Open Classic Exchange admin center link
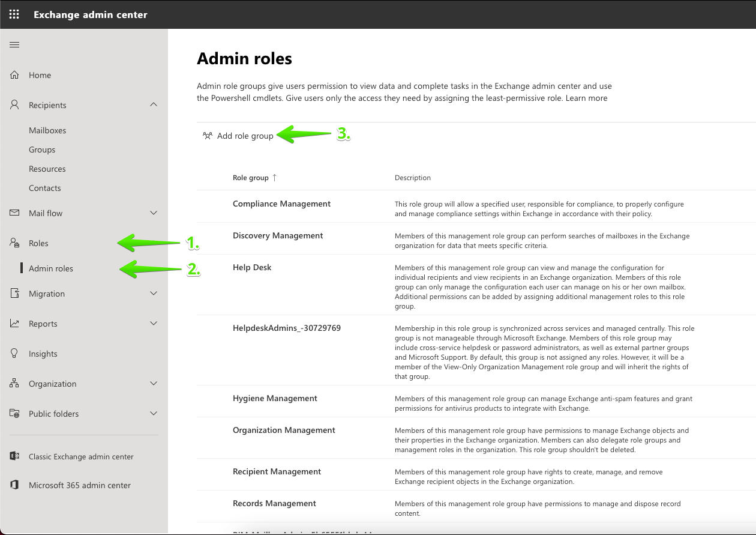This screenshot has width=756, height=535. coord(81,456)
